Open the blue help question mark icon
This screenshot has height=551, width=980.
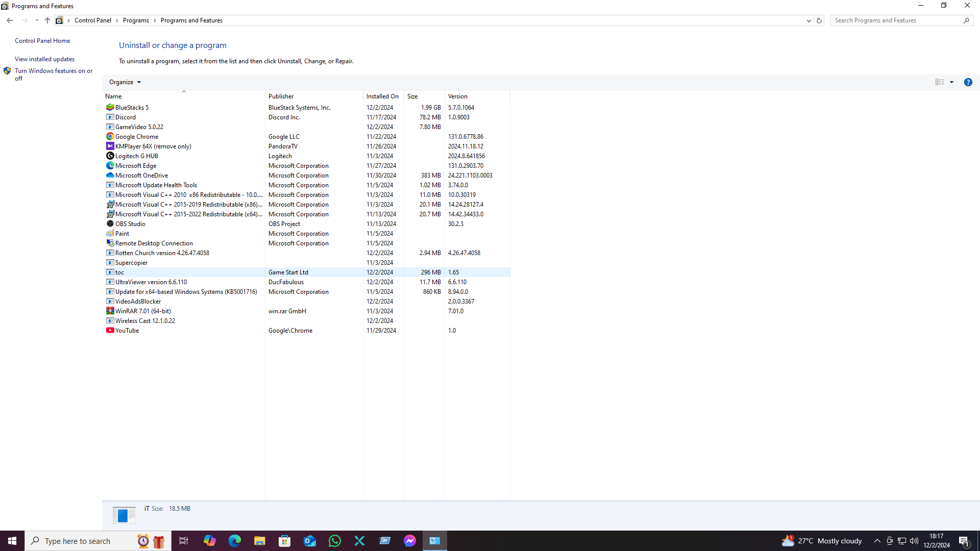click(968, 82)
